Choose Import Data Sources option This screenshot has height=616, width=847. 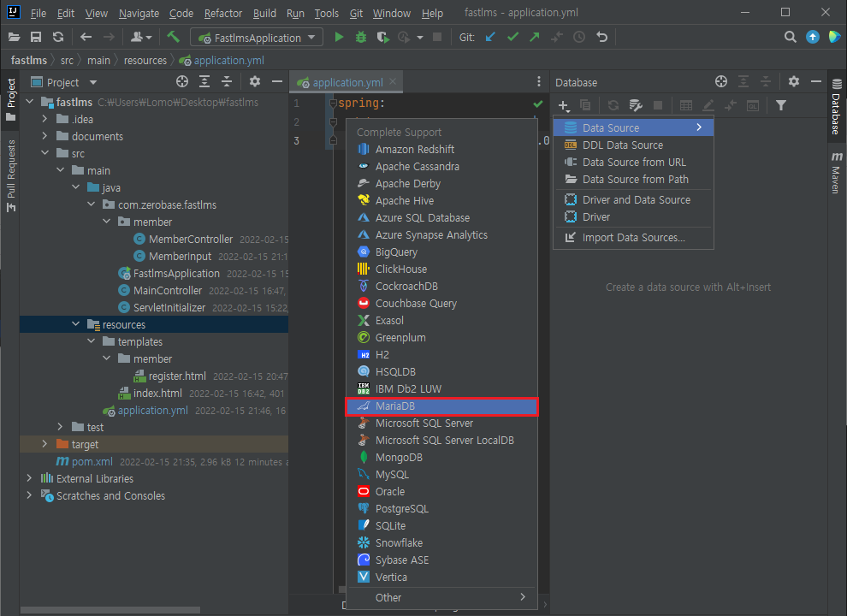633,238
